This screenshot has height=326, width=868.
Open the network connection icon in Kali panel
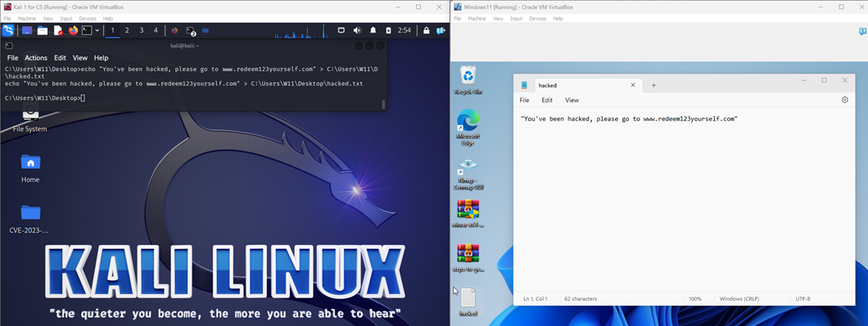341,30
